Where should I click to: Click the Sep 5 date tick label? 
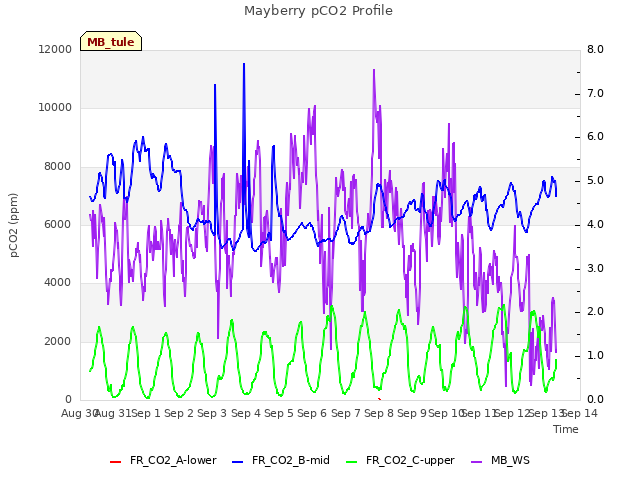(279, 413)
